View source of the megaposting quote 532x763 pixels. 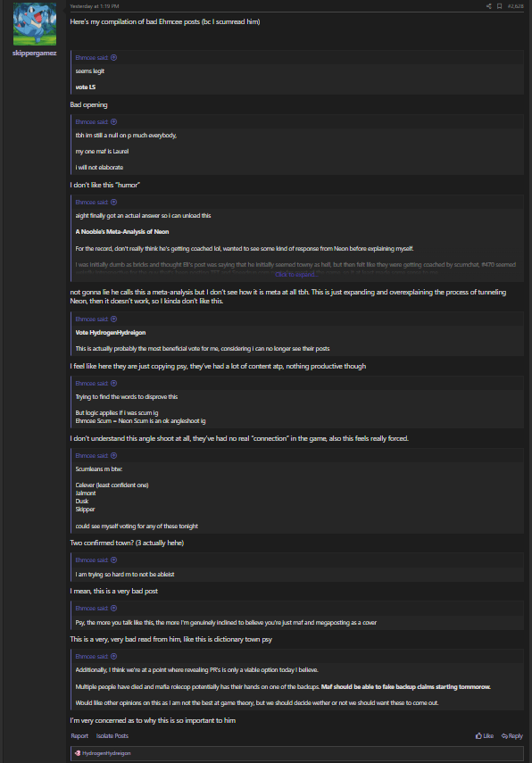click(x=113, y=608)
